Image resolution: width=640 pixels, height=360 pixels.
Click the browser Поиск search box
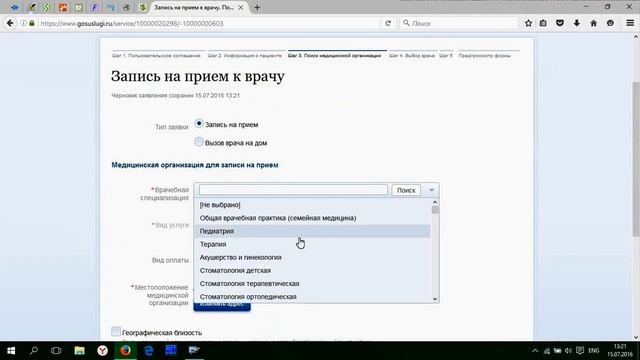point(459,23)
